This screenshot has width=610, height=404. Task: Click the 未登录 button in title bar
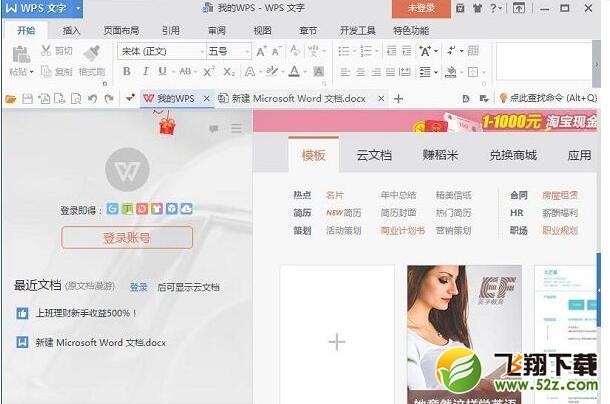(x=421, y=8)
